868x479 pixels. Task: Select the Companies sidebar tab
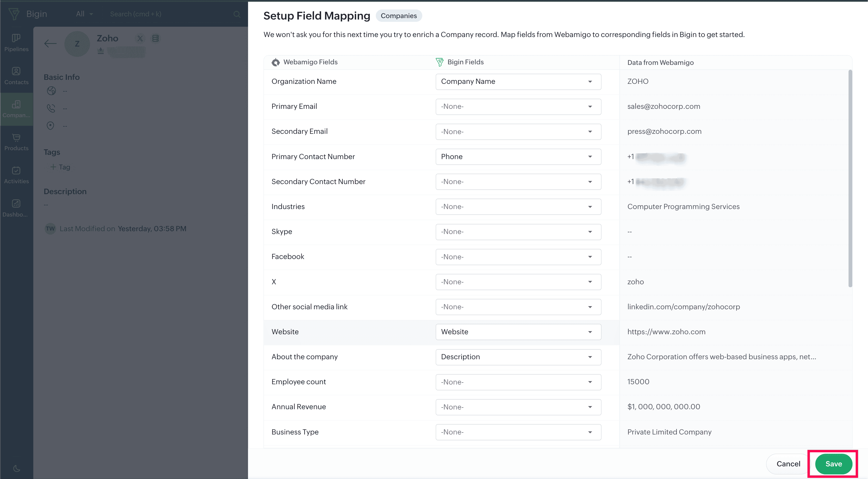pos(16,109)
